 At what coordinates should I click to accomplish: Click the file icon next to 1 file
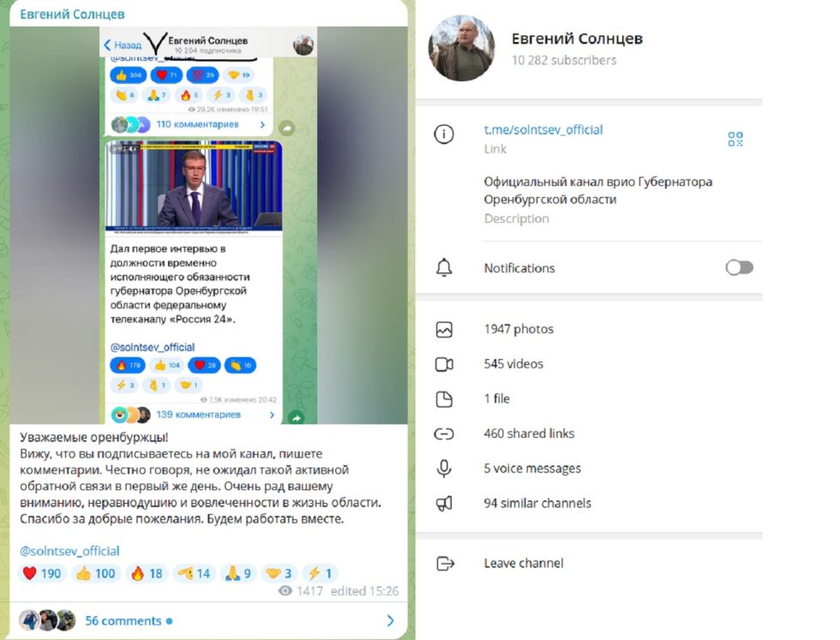point(444,399)
